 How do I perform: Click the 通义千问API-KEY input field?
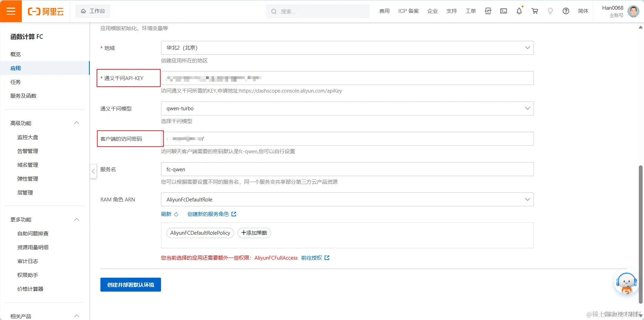tap(347, 78)
